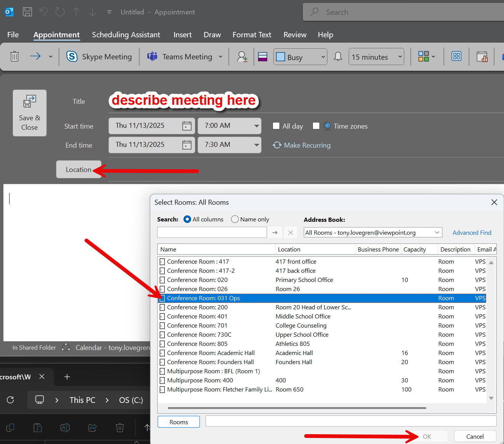Click the Save floppy disk icon
The height and width of the screenshot is (444, 504).
[x=27, y=12]
